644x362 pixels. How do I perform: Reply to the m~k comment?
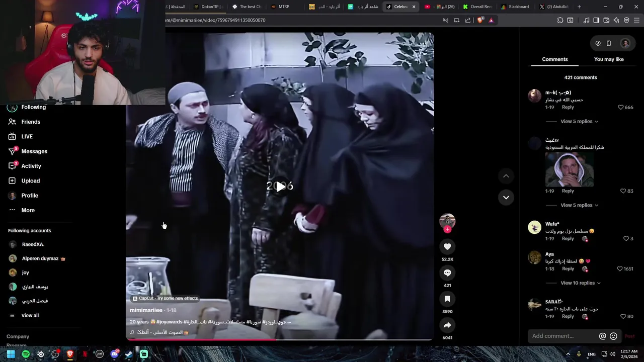pos(568,107)
